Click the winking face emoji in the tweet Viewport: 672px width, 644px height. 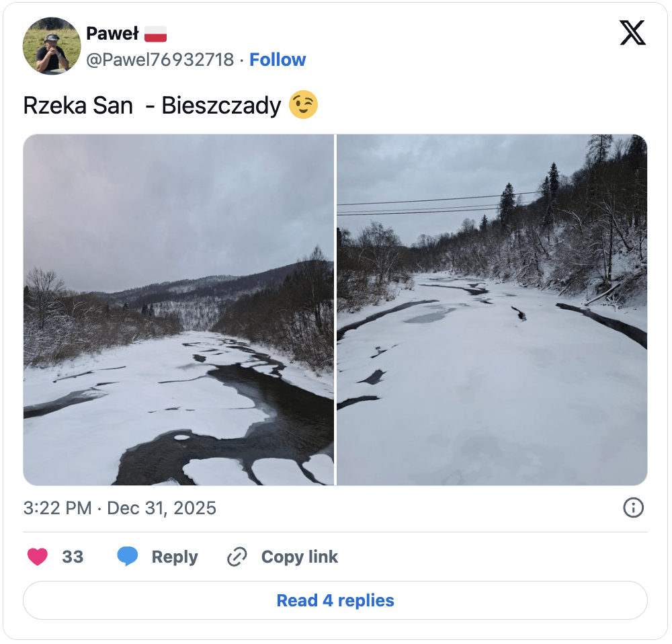click(x=303, y=106)
